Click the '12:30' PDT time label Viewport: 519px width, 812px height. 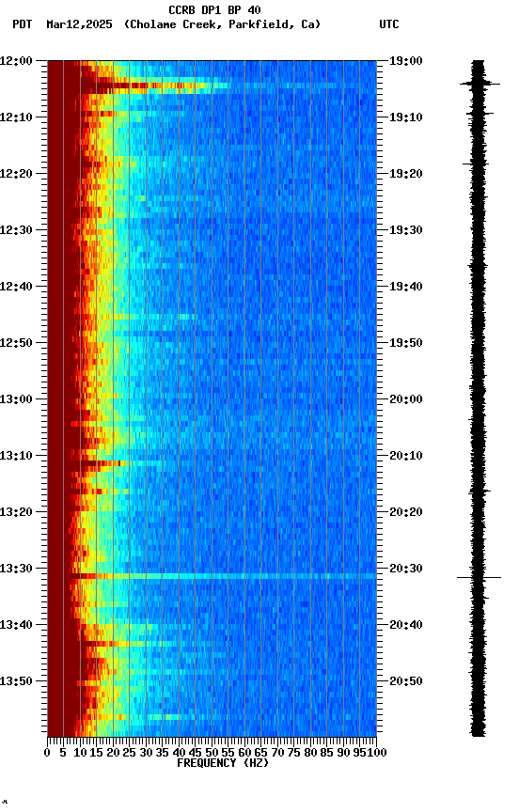click(x=16, y=230)
